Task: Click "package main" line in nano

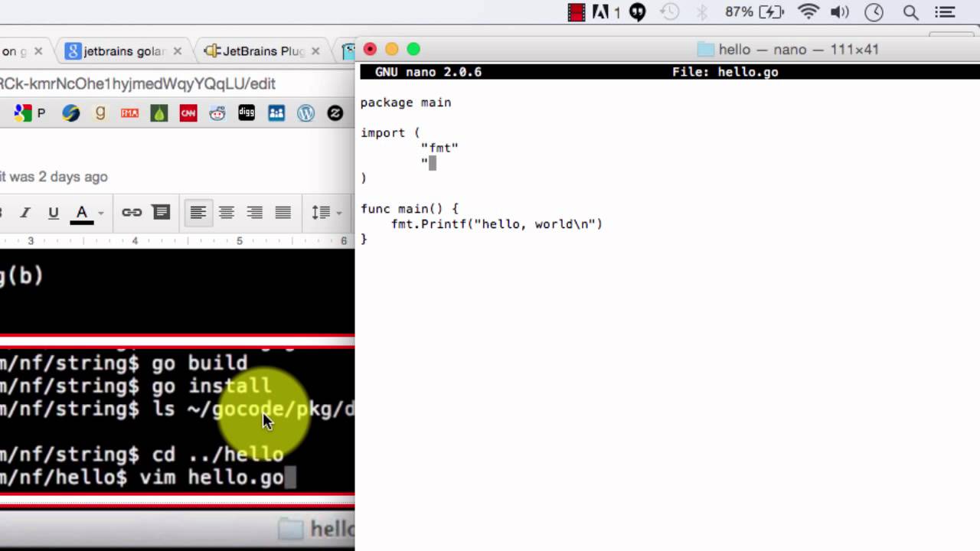Action: point(406,103)
